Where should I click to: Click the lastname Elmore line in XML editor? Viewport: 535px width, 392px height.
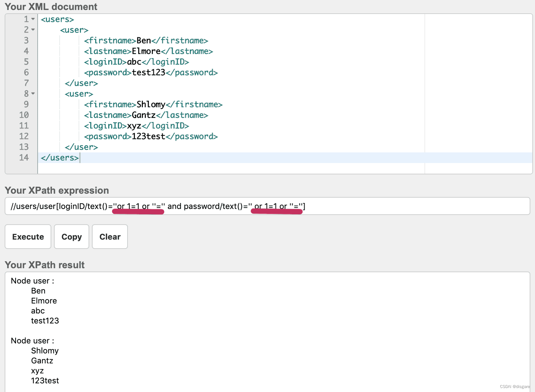coord(148,51)
